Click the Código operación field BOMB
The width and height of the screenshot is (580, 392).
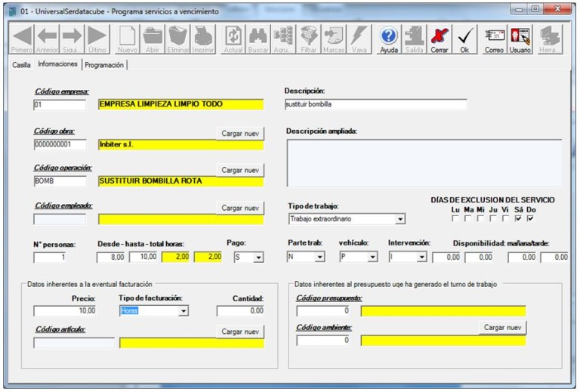coord(60,181)
